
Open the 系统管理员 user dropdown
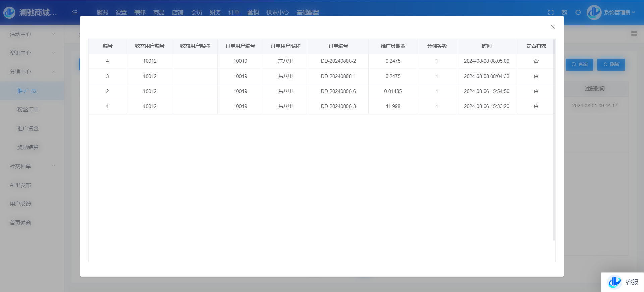(x=619, y=12)
